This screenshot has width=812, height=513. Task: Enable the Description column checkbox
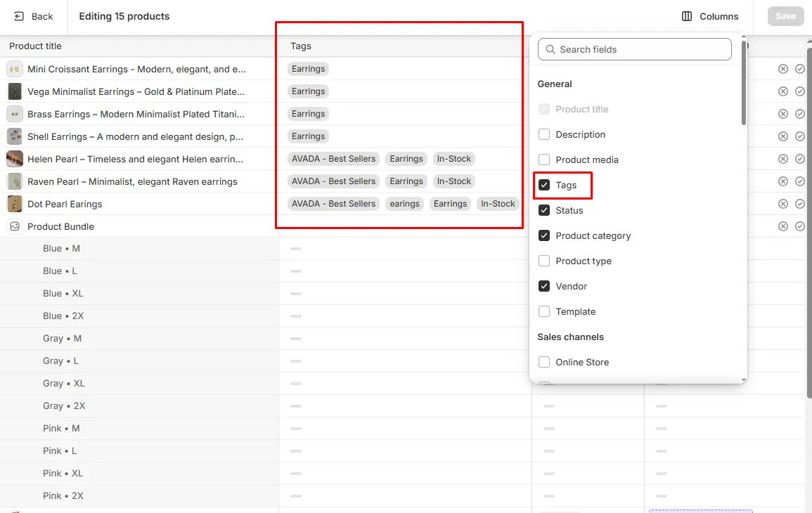tap(544, 134)
